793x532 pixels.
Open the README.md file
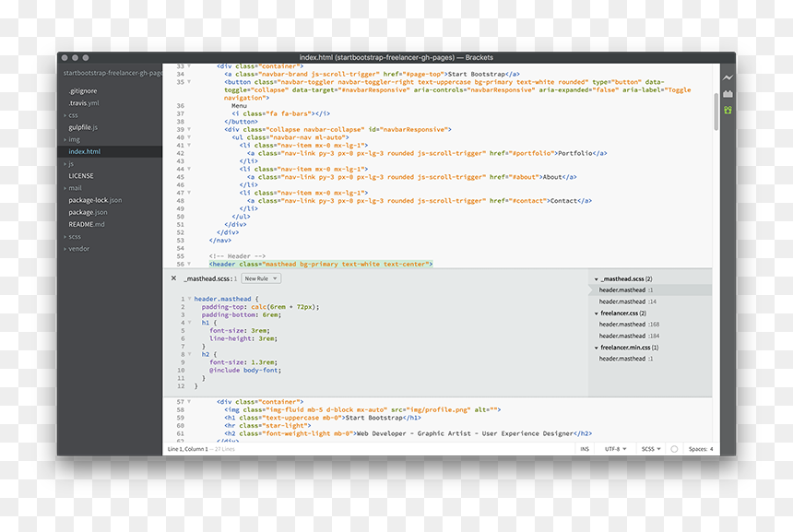coord(87,225)
